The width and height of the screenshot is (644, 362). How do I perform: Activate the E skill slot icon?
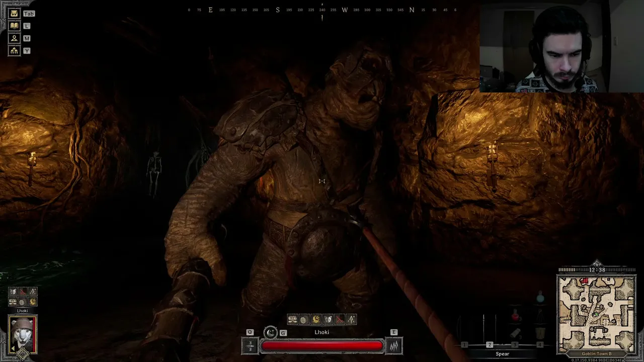click(x=394, y=346)
